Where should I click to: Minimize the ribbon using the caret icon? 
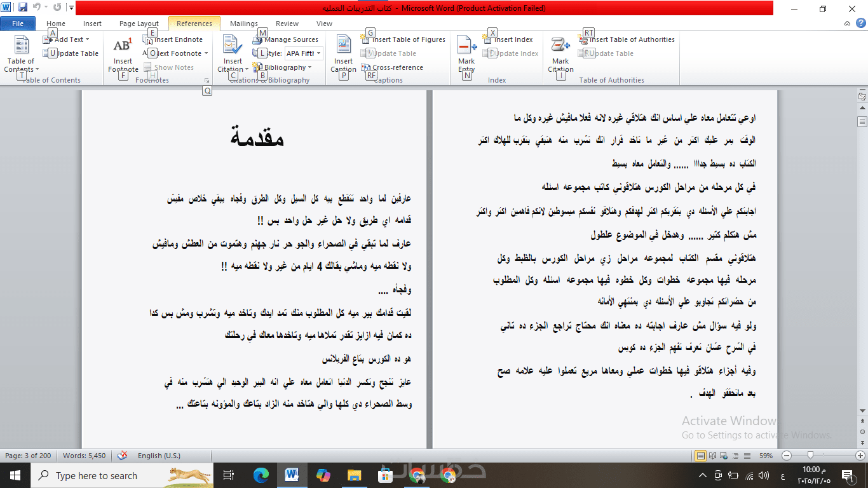[848, 24]
